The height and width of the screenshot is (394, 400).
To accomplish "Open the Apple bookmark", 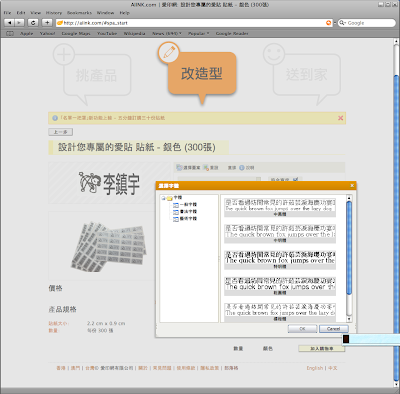I will tap(26, 33).
